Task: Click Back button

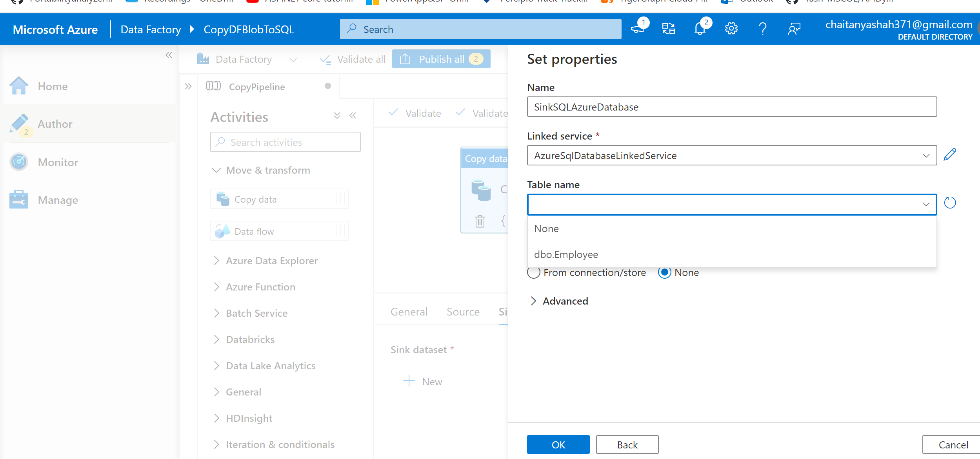Action: tap(627, 444)
